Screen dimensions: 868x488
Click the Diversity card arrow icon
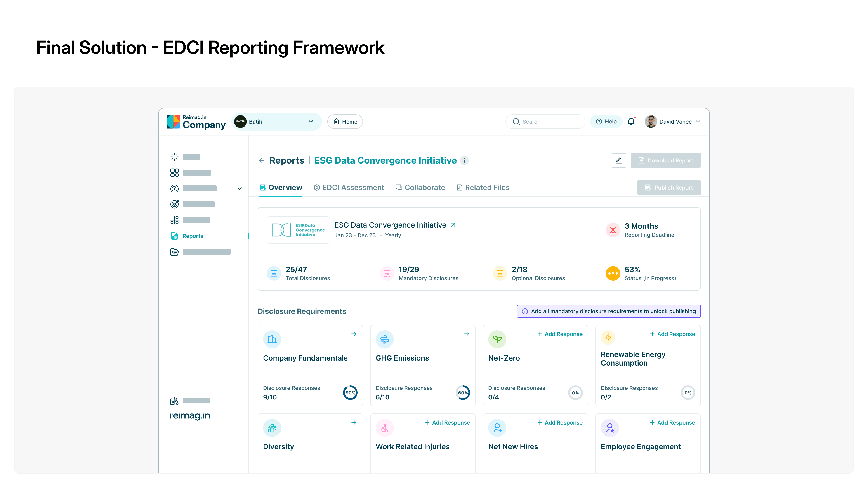354,422
